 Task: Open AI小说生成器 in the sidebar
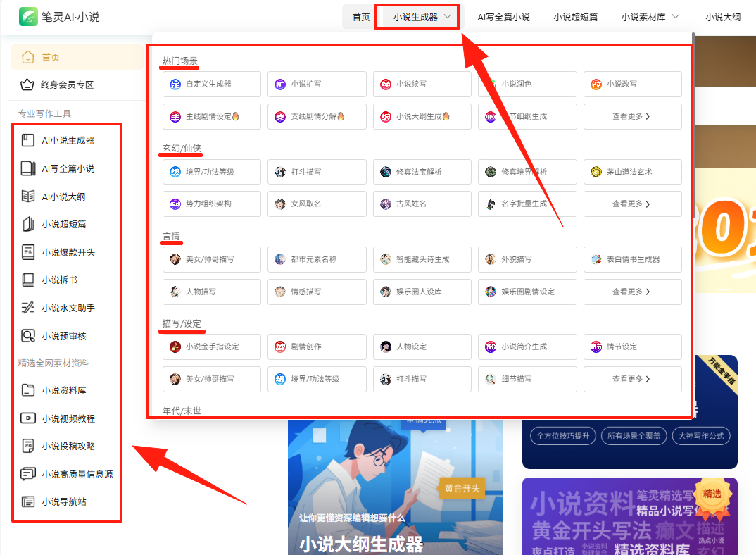[58, 140]
